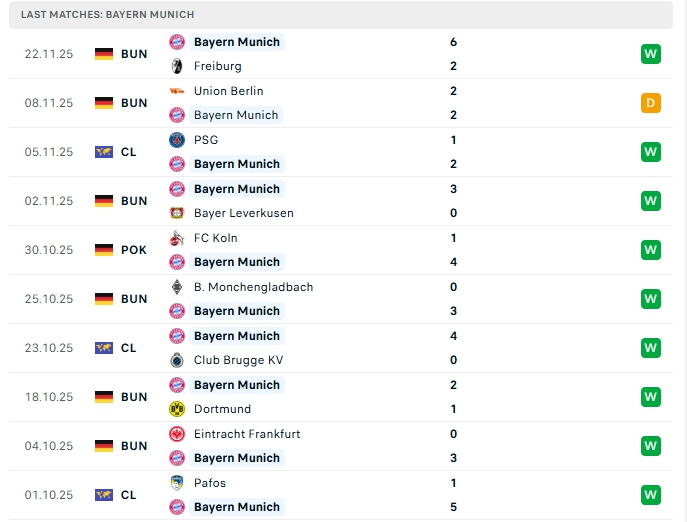Click the Eintracht Frankfurt crest icon
This screenshot has height=522, width=687.
[x=177, y=434]
